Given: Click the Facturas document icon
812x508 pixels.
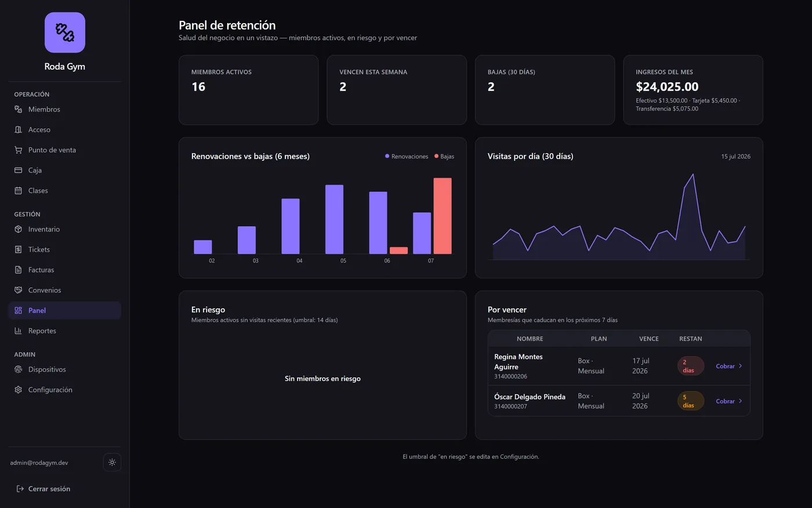Looking at the screenshot, I should click(18, 270).
